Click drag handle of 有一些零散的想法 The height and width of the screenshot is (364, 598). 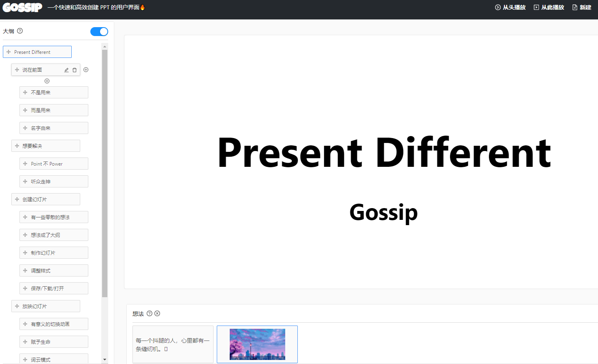(25, 217)
